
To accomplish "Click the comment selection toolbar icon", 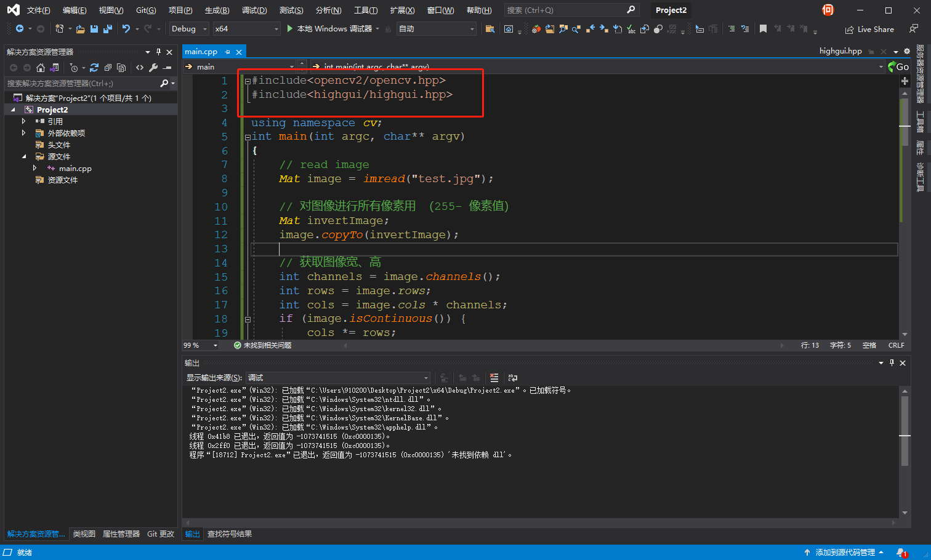I will click(x=731, y=29).
